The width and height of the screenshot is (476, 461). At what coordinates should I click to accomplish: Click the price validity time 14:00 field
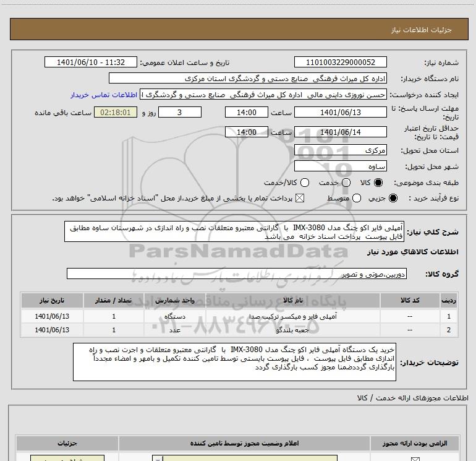click(247, 132)
